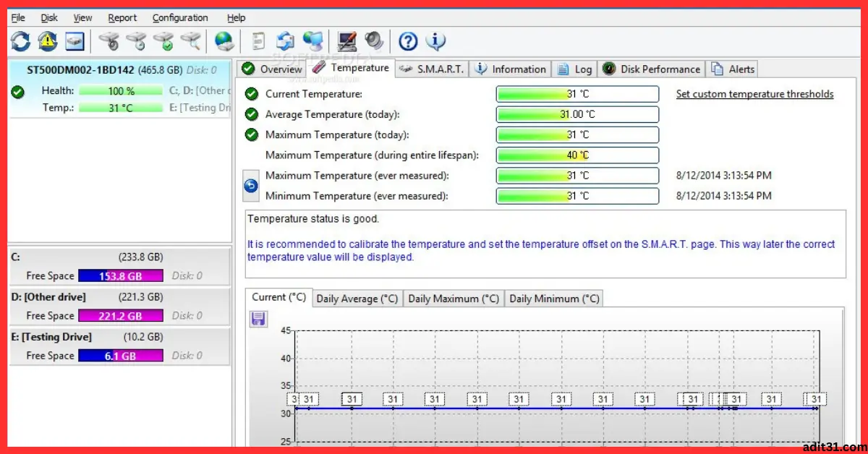Viewport: 868px width, 454px height.
Task: Click the Minimum Temperature (ever measured) value bar
Action: [x=577, y=195]
